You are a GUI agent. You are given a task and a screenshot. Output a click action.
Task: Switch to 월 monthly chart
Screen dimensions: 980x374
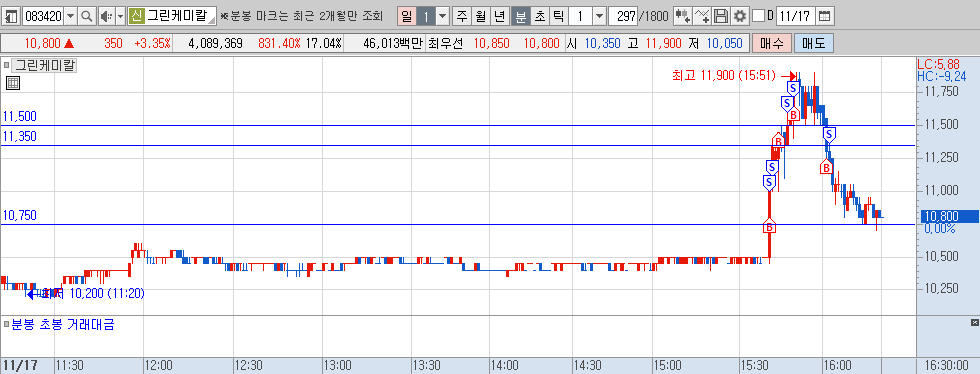click(x=481, y=16)
